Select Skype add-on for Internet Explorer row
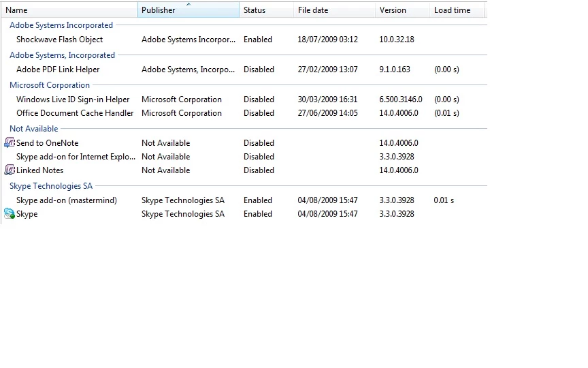Image resolution: width=588 pixels, height=368 pixels. pos(244,157)
